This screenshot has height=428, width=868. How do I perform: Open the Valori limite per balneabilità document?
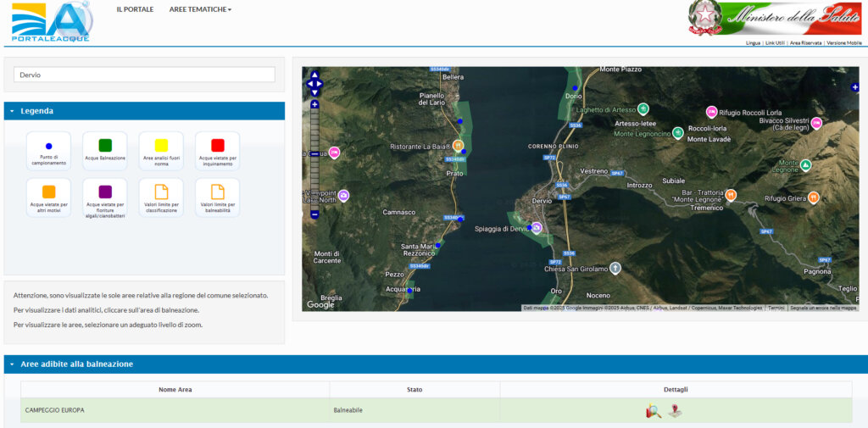point(218,192)
